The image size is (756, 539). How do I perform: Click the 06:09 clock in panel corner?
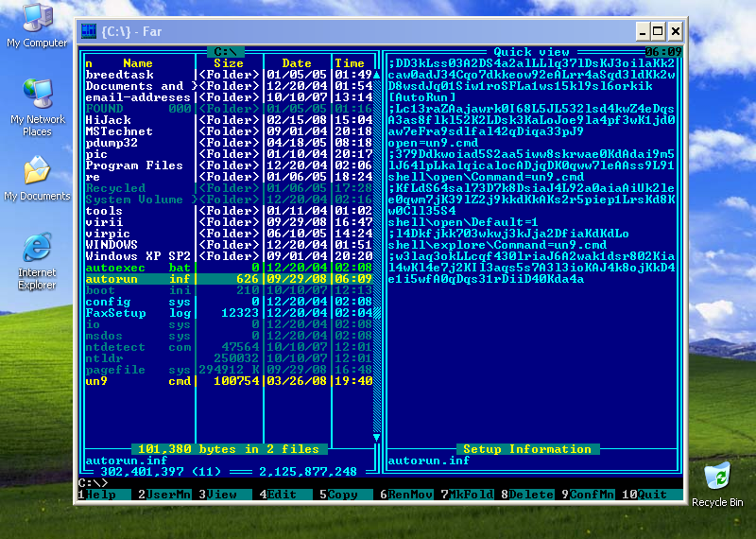pos(663,52)
